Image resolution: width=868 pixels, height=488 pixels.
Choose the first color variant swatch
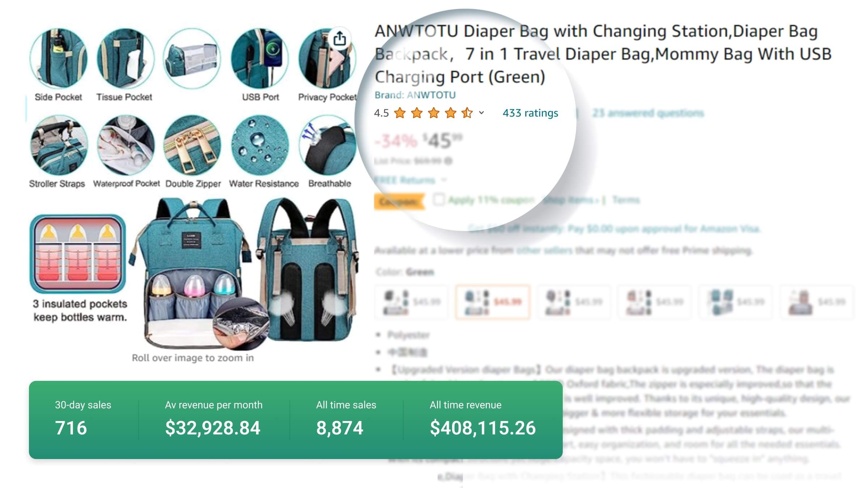pyautogui.click(x=412, y=302)
